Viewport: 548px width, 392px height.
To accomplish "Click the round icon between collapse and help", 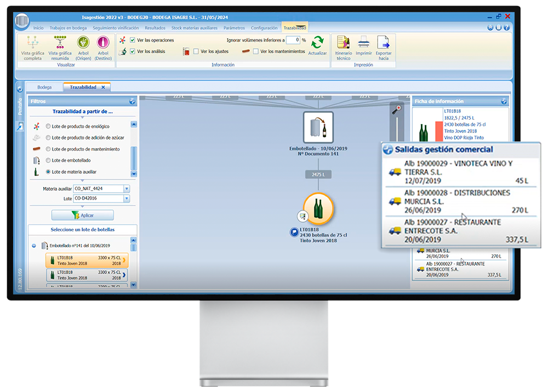I will (498, 27).
